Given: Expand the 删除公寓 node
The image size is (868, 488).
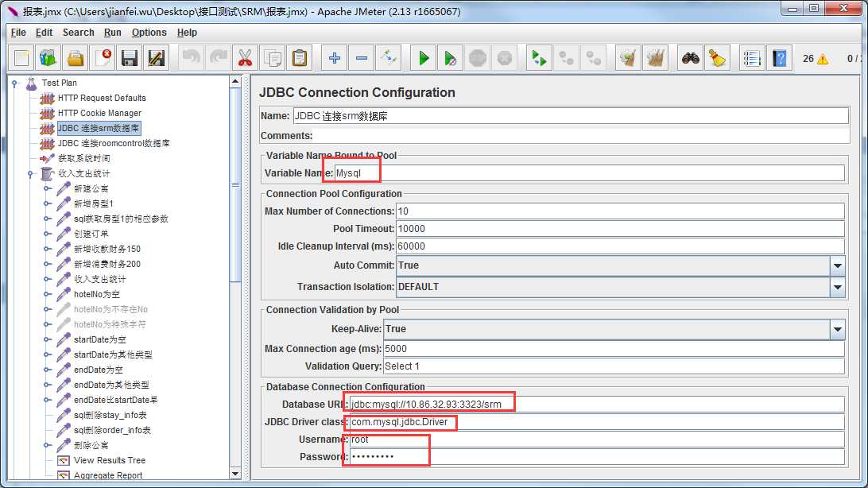Looking at the screenshot, I should [47, 445].
